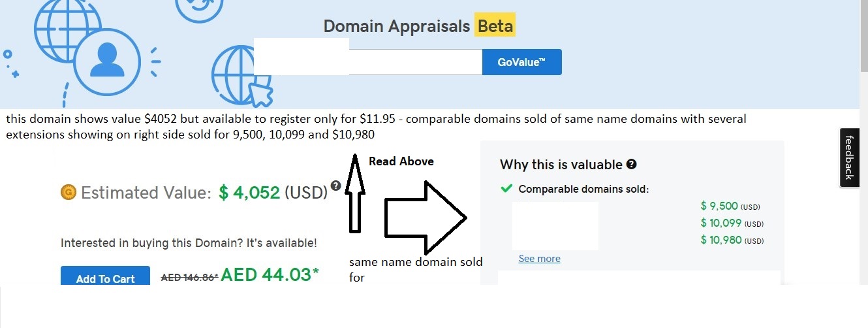868x328 pixels.
Task: Click the yellow Beta badge
Action: tap(495, 26)
